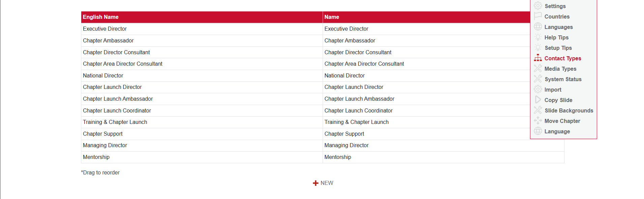Click the globe icon beside Languages
Image resolution: width=644 pixels, height=199 pixels.
538,27
